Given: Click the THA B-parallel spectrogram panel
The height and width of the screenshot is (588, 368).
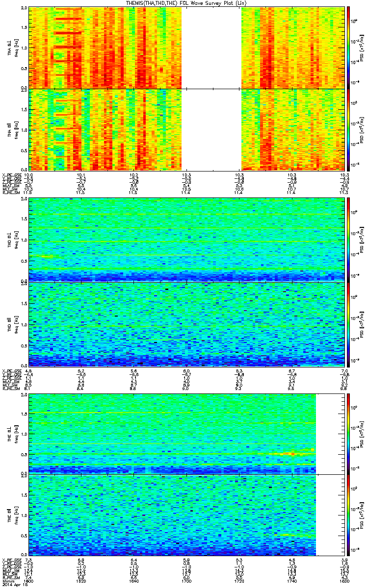Looking at the screenshot, I should point(187,129).
